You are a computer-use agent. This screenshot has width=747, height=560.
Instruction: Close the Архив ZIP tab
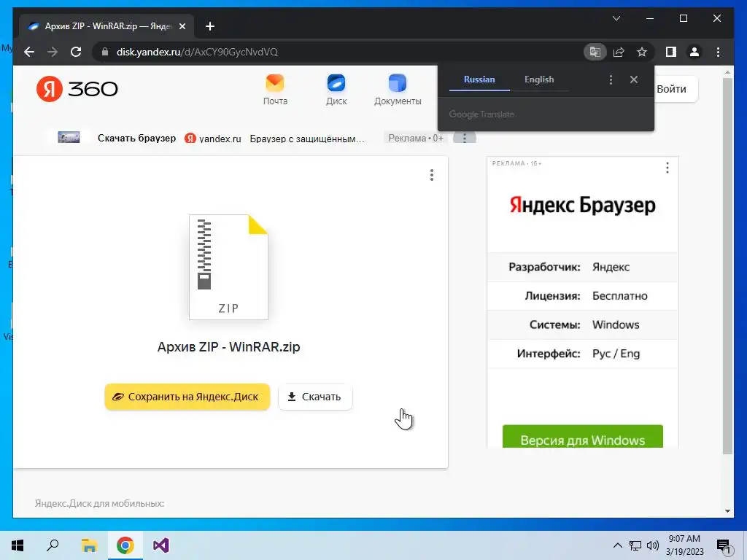[x=182, y=26]
